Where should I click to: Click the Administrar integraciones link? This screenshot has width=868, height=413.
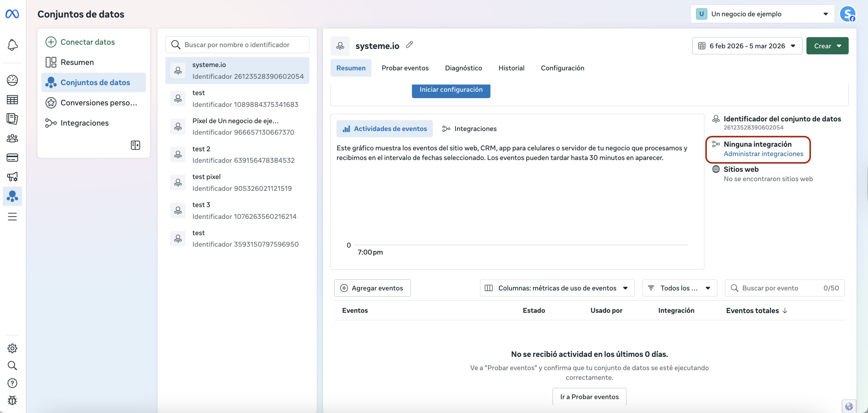[x=763, y=154]
